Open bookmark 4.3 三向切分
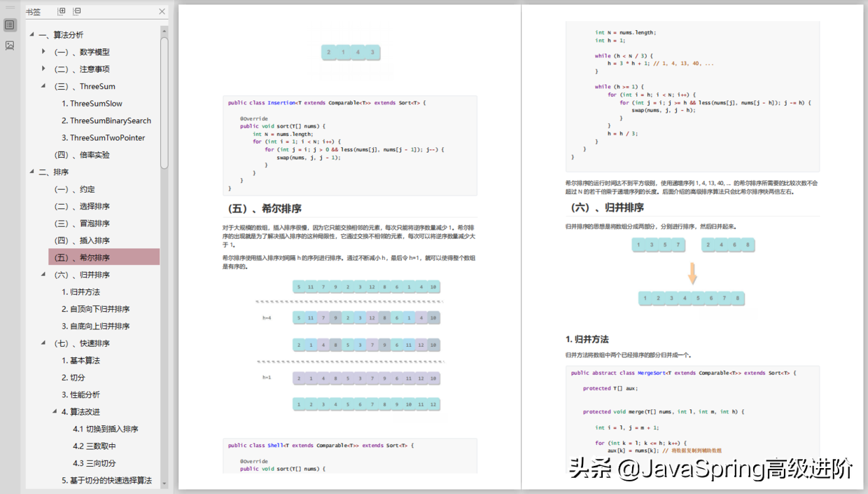The width and height of the screenshot is (868, 494). [x=94, y=463]
